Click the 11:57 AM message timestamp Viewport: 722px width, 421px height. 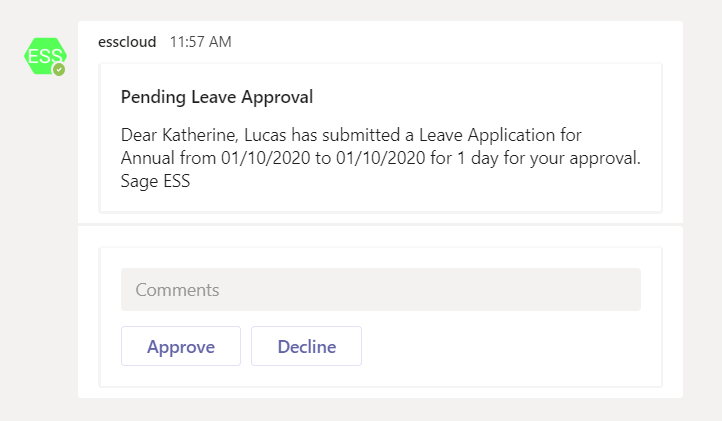coord(200,42)
